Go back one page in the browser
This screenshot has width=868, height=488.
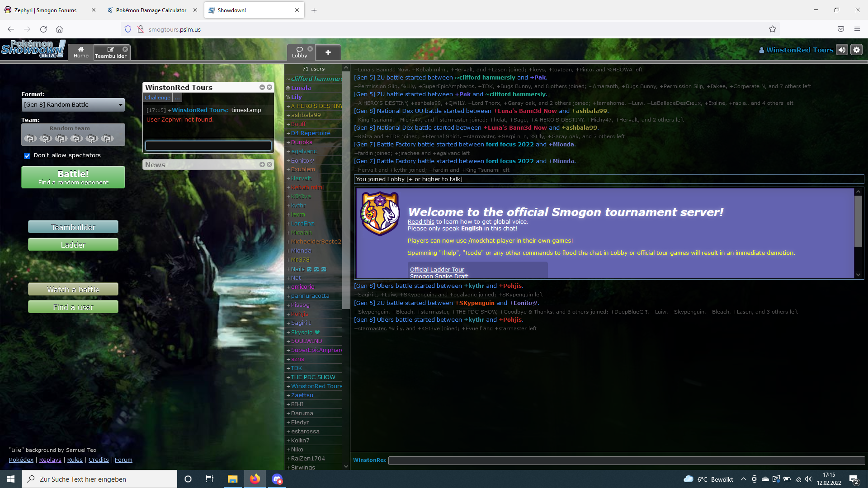[x=11, y=29]
